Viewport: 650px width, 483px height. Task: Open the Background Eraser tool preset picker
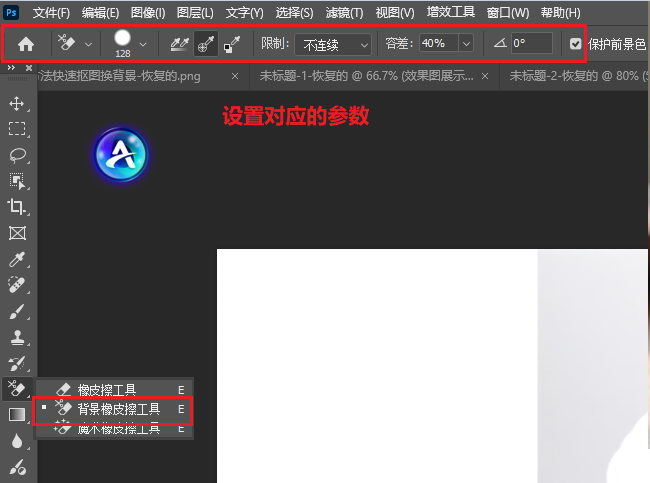coord(88,44)
